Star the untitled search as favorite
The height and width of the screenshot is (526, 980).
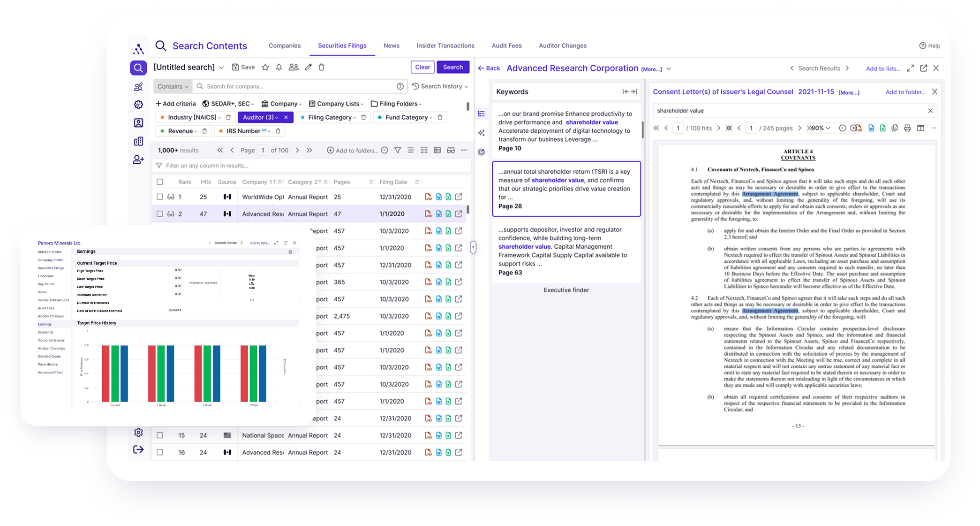265,67
